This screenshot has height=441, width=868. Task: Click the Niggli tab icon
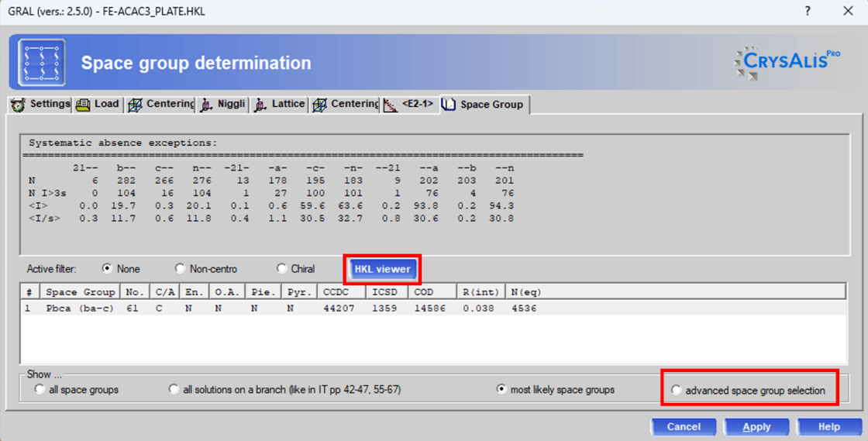207,105
